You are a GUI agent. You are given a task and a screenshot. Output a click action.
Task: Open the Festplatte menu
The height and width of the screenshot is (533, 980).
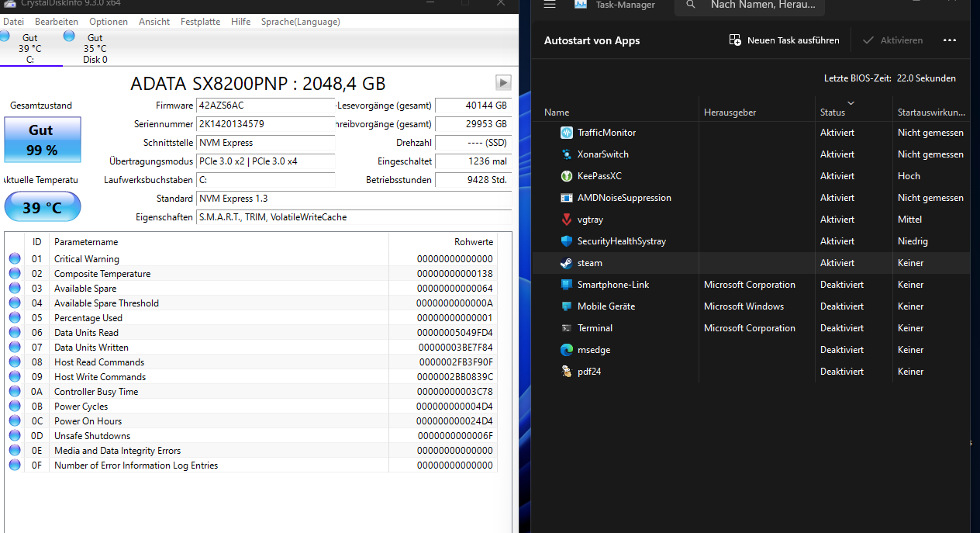coord(200,22)
